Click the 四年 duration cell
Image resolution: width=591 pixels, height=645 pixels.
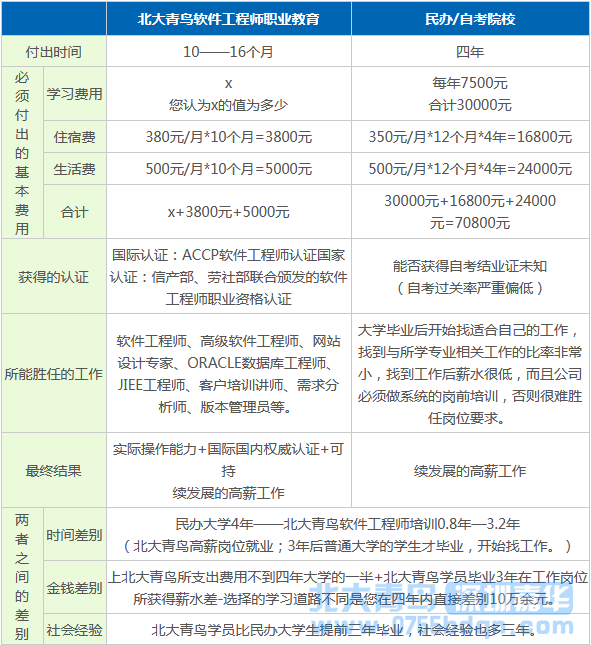(x=470, y=52)
